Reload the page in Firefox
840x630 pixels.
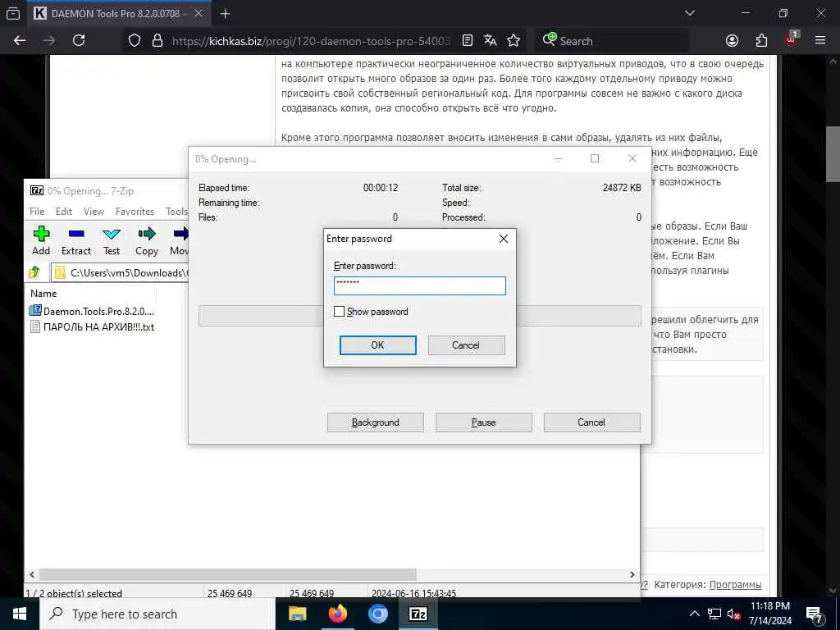click(79, 41)
